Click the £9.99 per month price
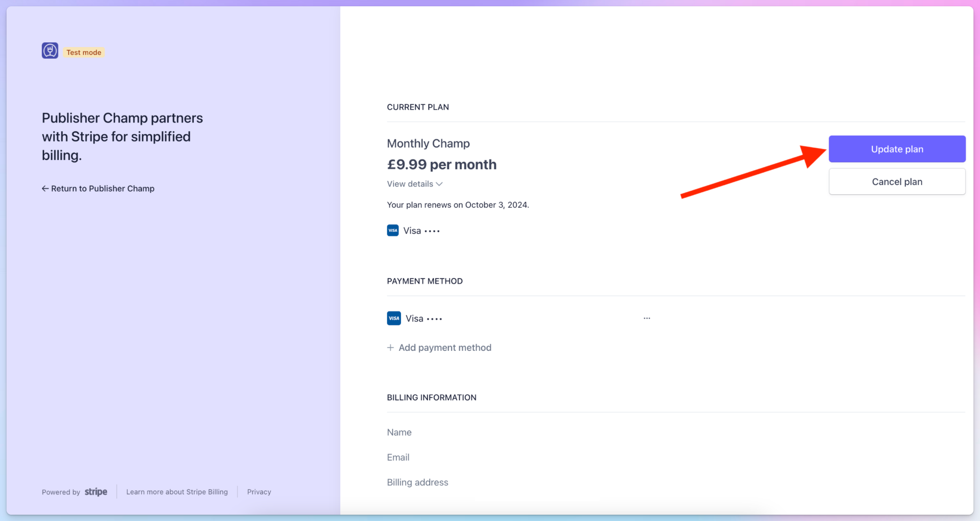980x521 pixels. (x=442, y=164)
